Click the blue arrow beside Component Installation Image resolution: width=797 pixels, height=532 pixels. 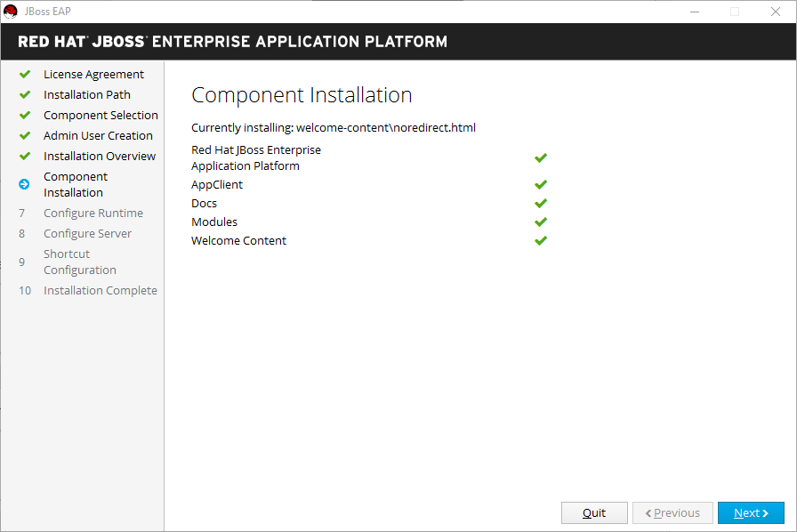pos(25,184)
